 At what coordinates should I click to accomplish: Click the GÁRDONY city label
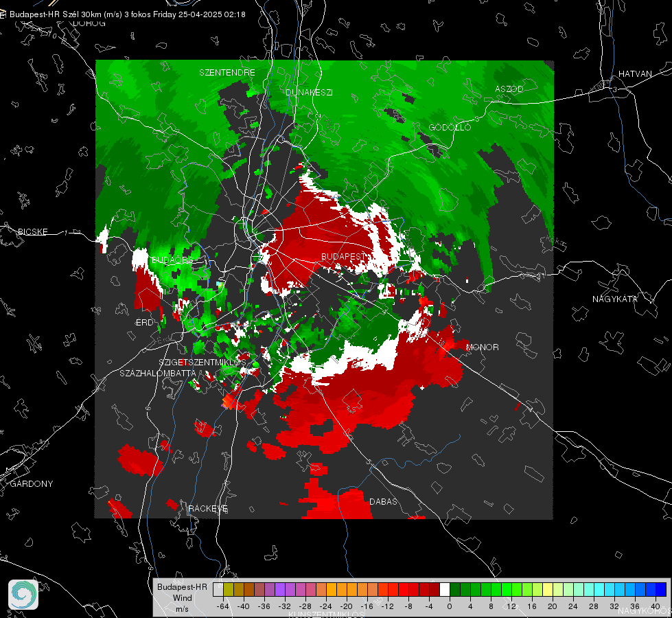[x=32, y=484]
